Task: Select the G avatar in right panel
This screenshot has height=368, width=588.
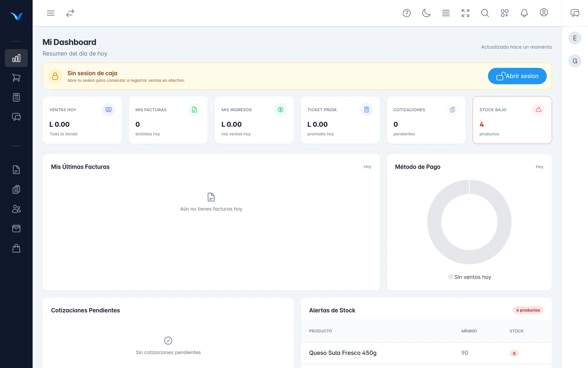Action: 575,61
